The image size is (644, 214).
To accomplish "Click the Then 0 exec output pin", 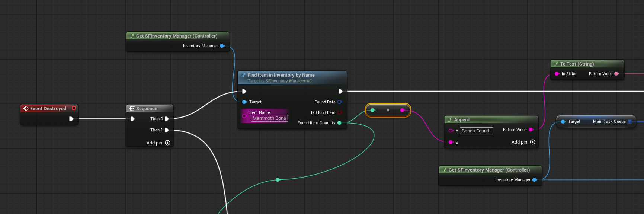I will tap(167, 119).
